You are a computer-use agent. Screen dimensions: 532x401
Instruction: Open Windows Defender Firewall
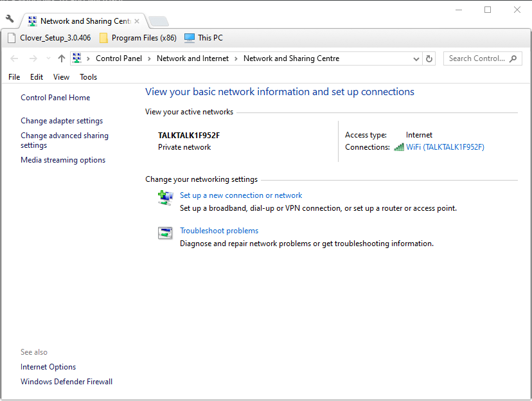coord(67,382)
